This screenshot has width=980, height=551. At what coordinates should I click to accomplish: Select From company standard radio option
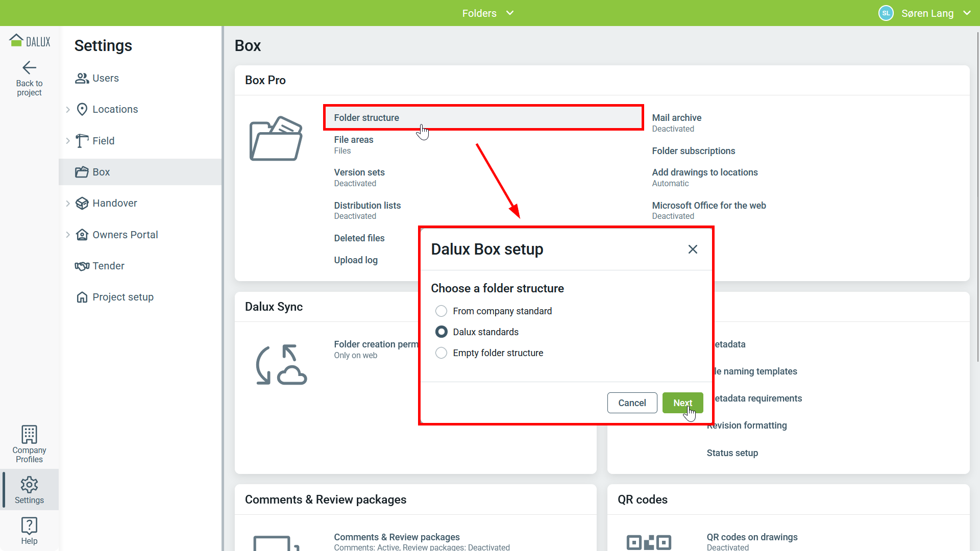pos(441,311)
